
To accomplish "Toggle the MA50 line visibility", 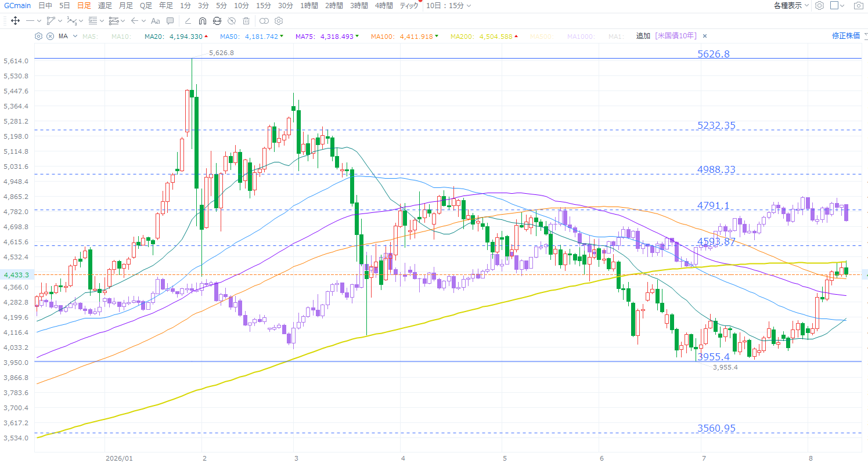I will click(x=252, y=36).
